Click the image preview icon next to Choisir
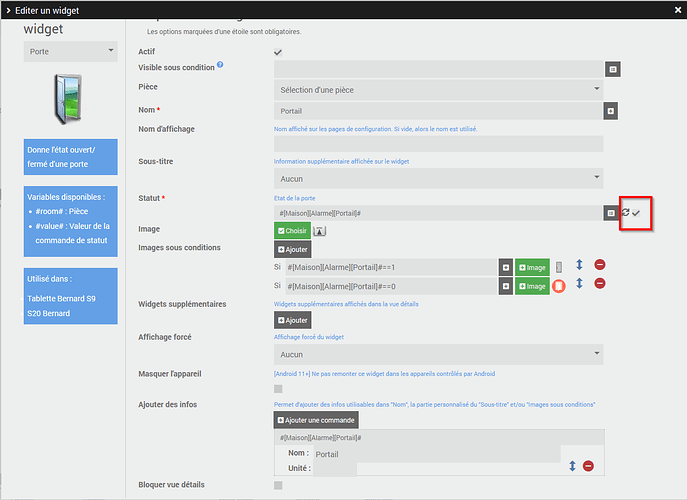This screenshot has width=687, height=500. pos(320,231)
